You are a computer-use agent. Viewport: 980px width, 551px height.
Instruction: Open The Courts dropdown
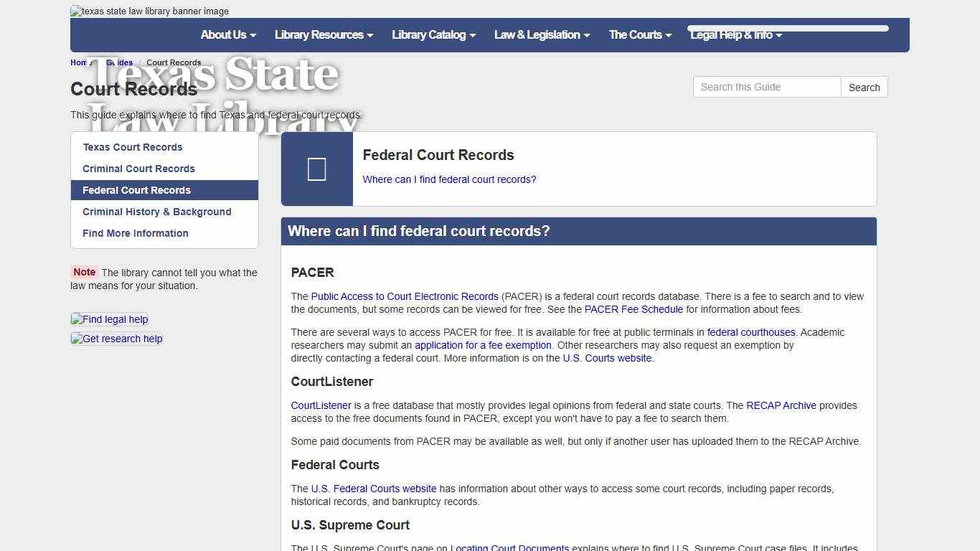pos(639,34)
